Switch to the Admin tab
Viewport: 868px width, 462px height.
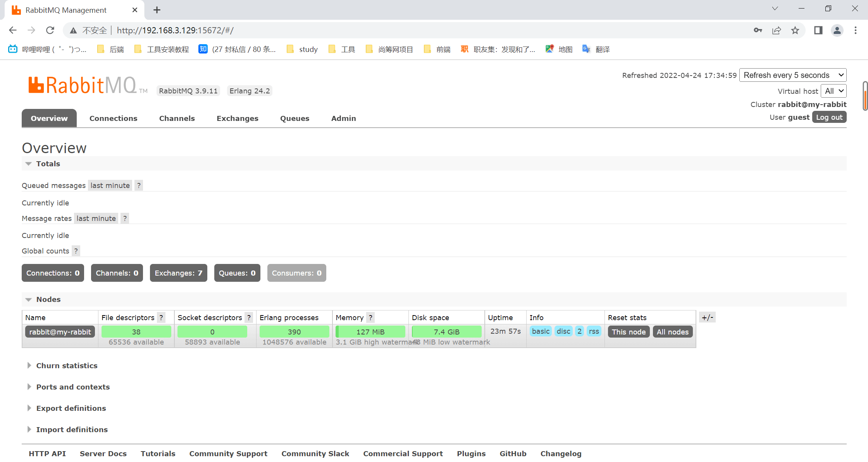(x=344, y=118)
